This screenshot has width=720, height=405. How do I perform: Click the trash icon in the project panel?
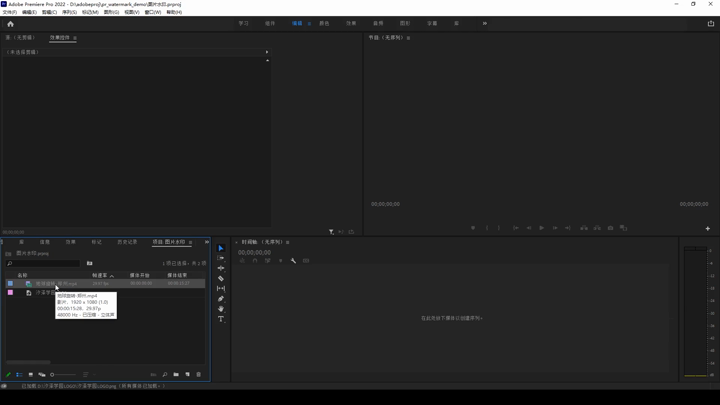pos(199,375)
